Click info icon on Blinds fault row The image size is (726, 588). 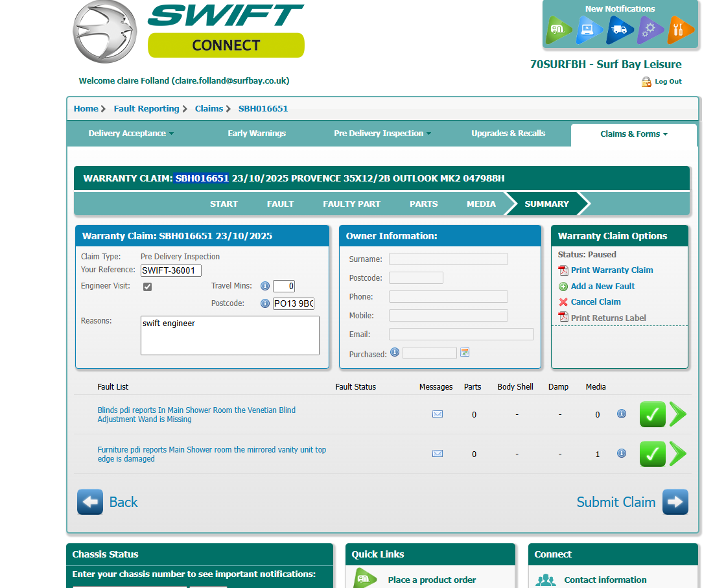[x=622, y=414]
